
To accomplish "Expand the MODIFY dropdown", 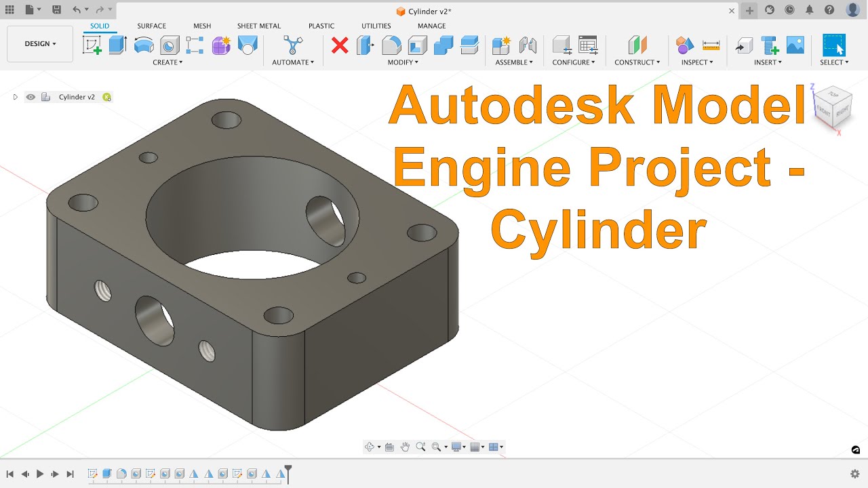I will pos(403,62).
